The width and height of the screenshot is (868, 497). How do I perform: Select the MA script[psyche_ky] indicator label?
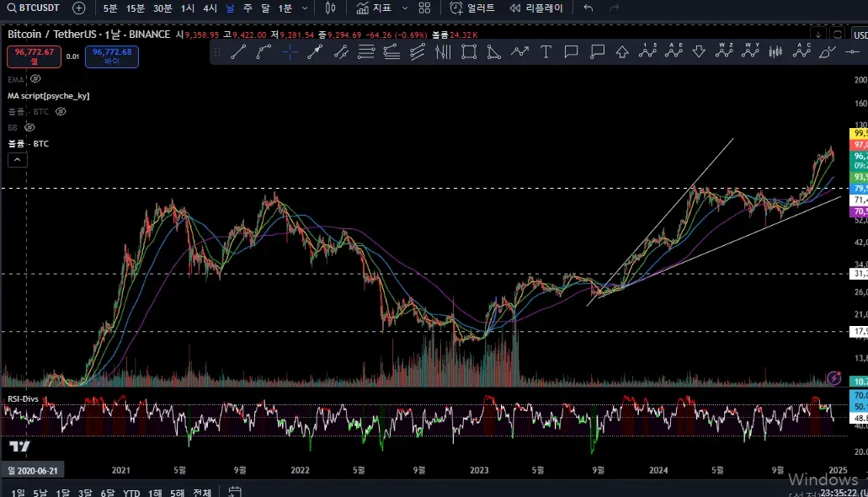49,96
